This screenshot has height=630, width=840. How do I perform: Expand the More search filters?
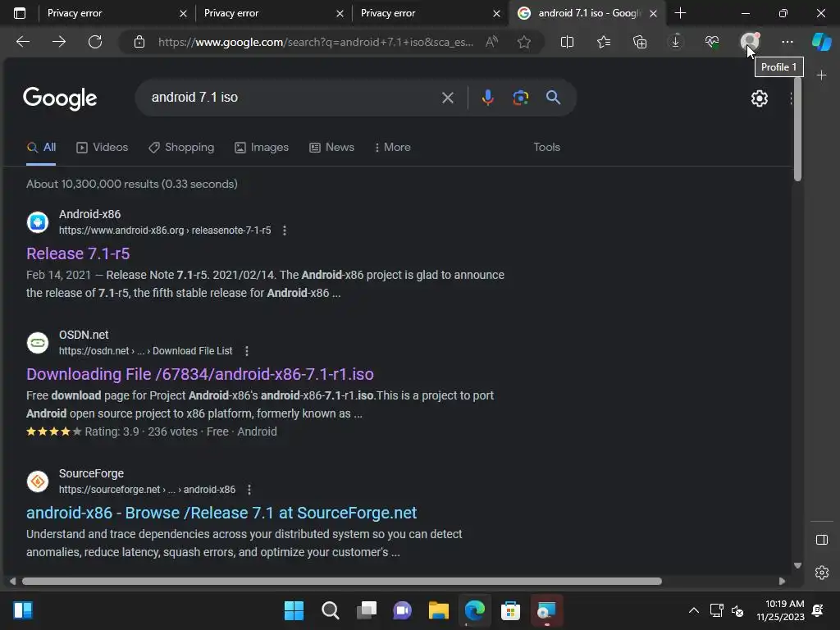click(x=393, y=148)
